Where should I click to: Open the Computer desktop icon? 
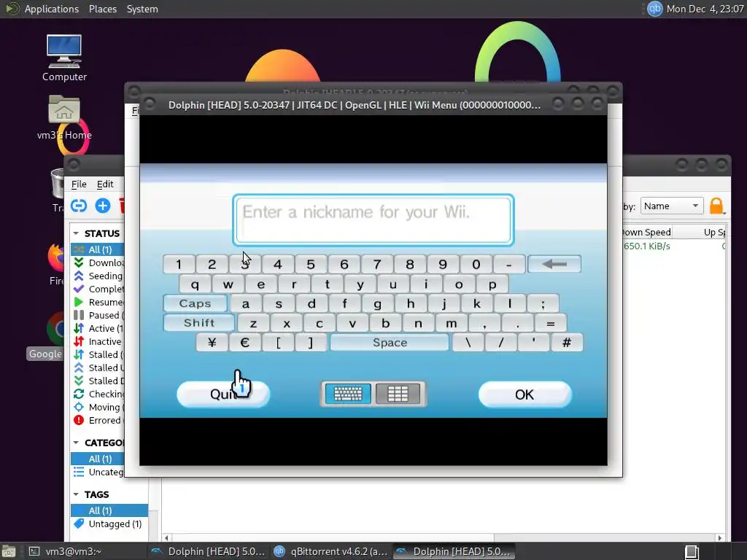[64, 58]
